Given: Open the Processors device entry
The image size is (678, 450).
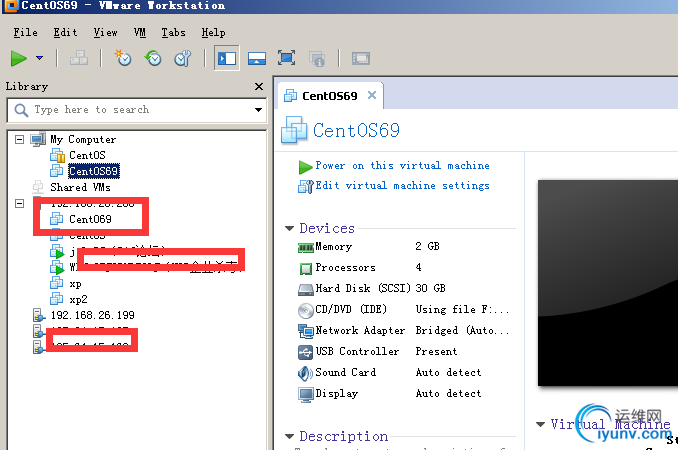Looking at the screenshot, I should pyautogui.click(x=345, y=268).
